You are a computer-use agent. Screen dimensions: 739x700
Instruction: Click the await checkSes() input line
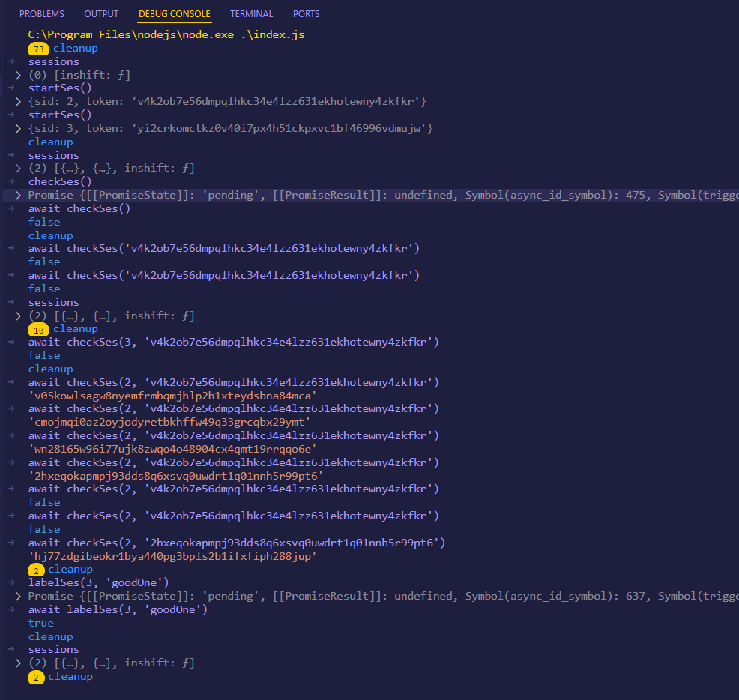coord(79,209)
